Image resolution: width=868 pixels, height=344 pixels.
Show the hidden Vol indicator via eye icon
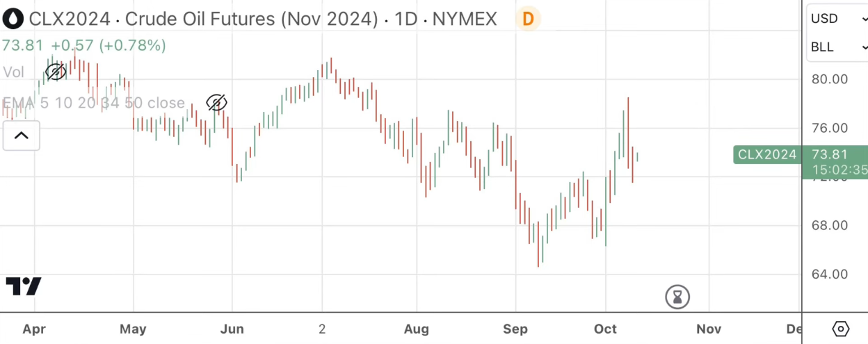(x=55, y=72)
